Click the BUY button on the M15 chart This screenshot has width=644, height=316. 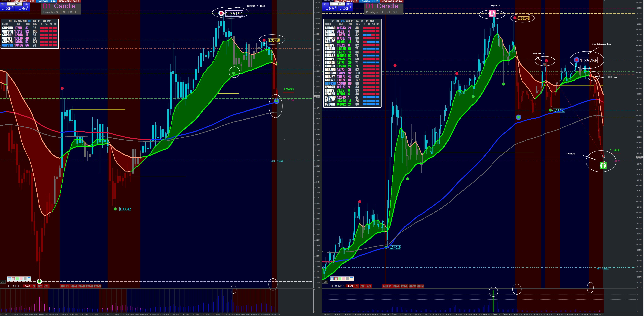(x=349, y=4)
